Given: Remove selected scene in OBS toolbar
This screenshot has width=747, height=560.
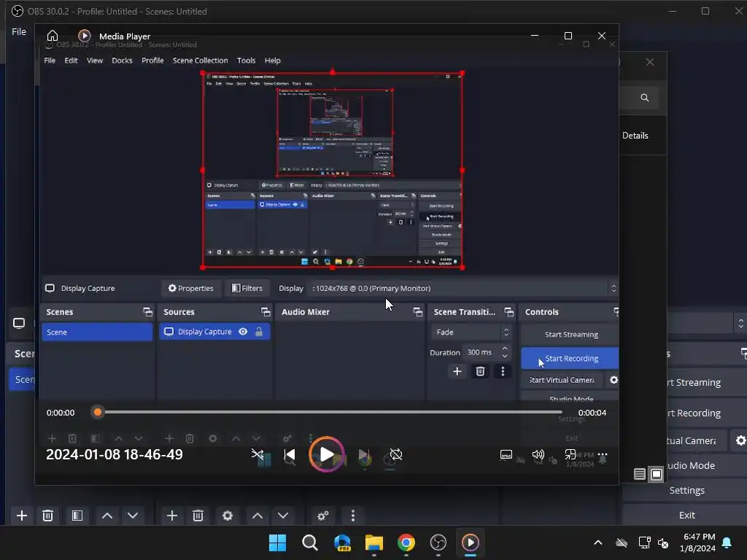Looking at the screenshot, I should [x=47, y=516].
